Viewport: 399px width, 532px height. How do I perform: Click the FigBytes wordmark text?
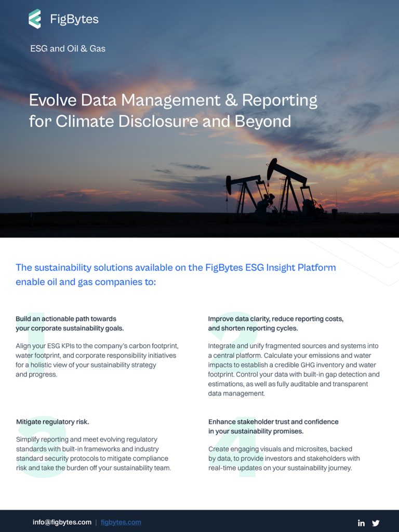coord(74,19)
